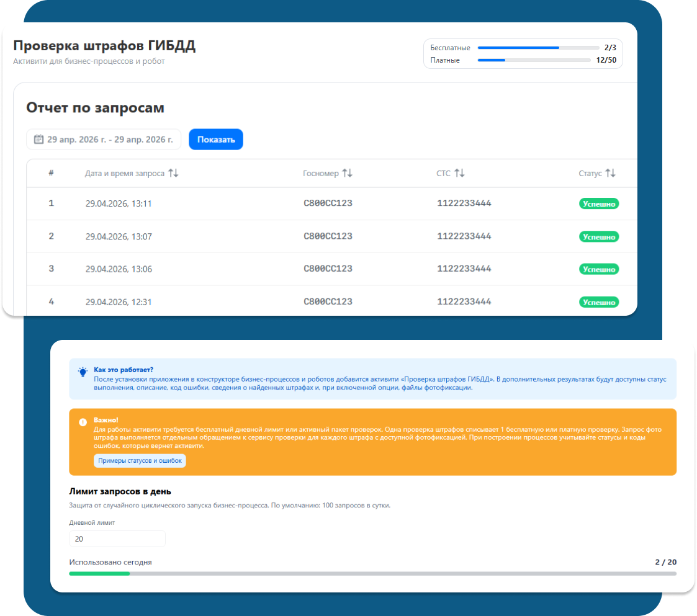Click the calendar icon in date range field

click(38, 139)
